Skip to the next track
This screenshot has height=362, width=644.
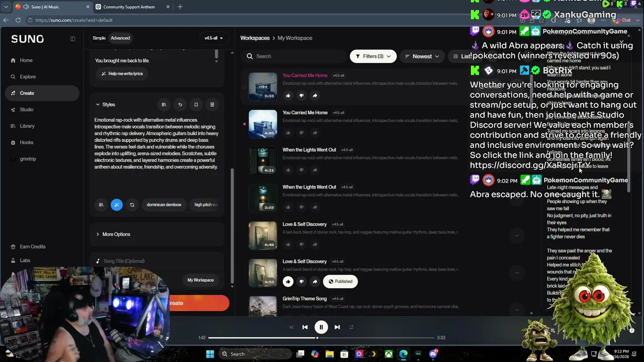[x=337, y=327]
